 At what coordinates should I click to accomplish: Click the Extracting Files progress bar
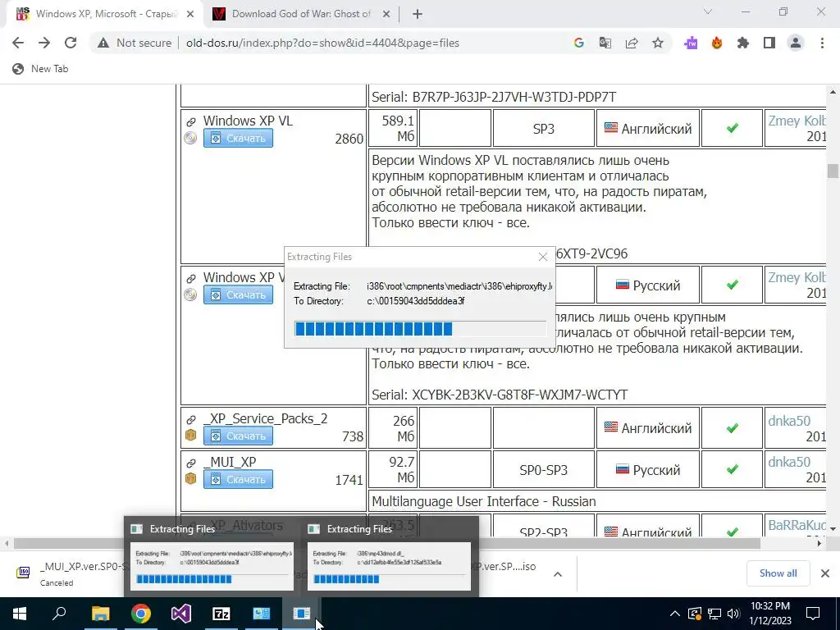421,328
